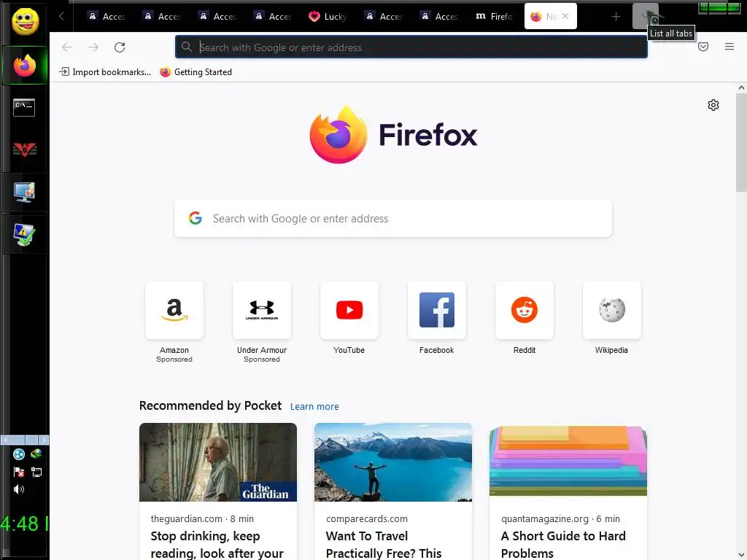Open the Wikipedia shortcut tile
Image resolution: width=747 pixels, height=560 pixels.
click(612, 310)
